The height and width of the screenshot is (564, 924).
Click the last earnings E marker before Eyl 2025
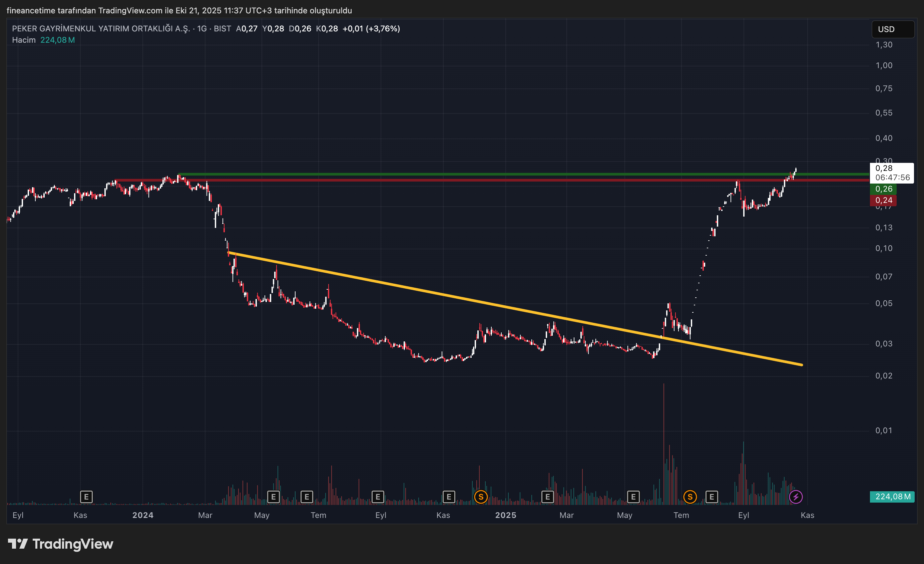tap(712, 497)
